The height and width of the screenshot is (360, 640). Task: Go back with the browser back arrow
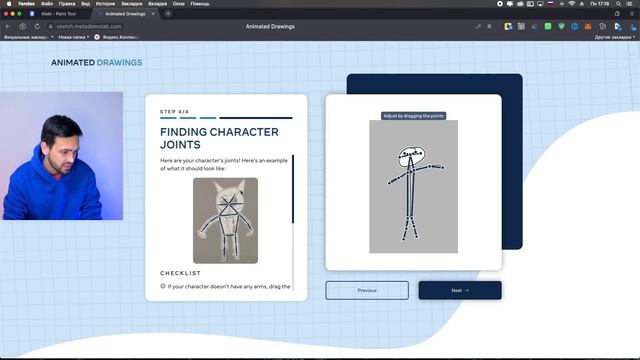point(8,27)
